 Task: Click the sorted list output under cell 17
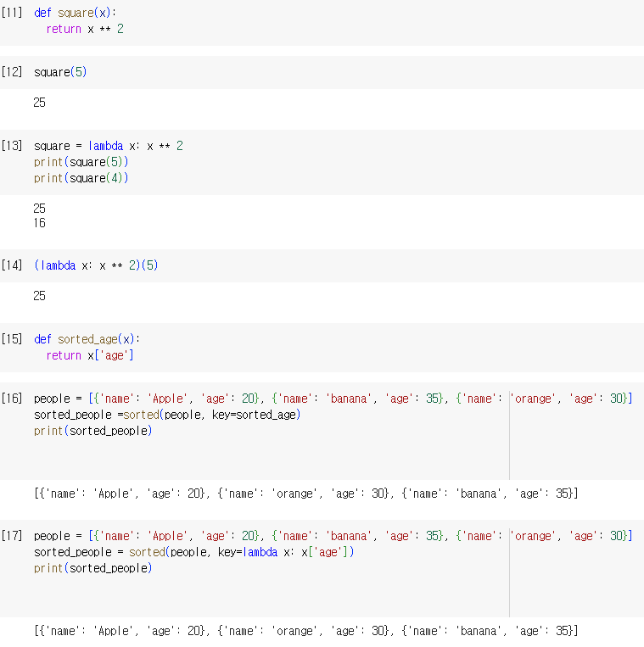[306, 631]
